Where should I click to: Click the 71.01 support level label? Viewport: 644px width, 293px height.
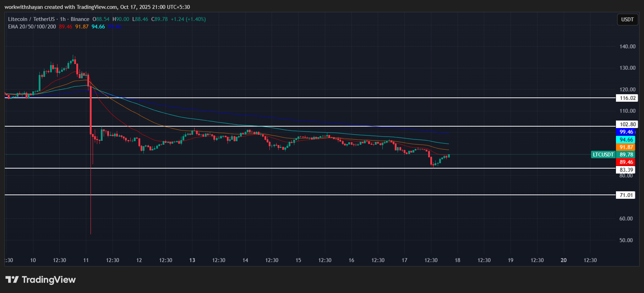pos(626,195)
